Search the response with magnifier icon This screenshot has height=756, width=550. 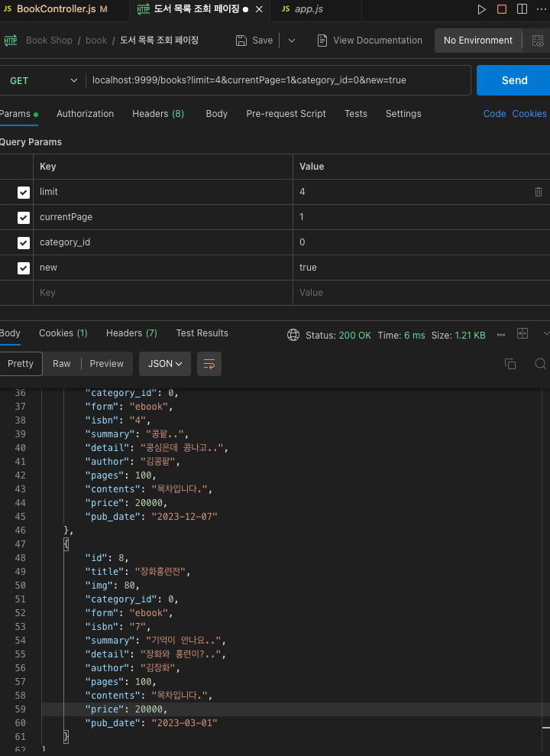[x=541, y=364]
